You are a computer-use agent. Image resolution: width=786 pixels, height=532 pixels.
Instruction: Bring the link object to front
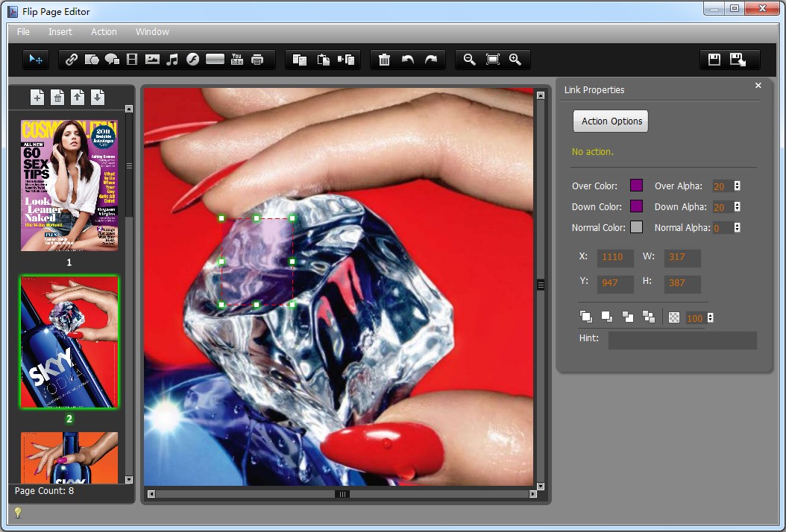pos(586,317)
